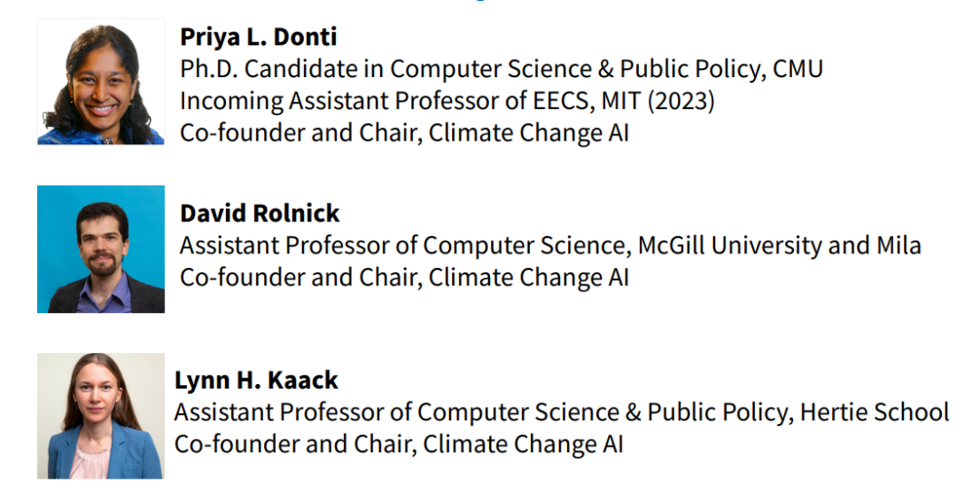This screenshot has height=503, width=980.
Task: Click Lynn Kaack's Assistant Professor line
Action: coord(561,412)
